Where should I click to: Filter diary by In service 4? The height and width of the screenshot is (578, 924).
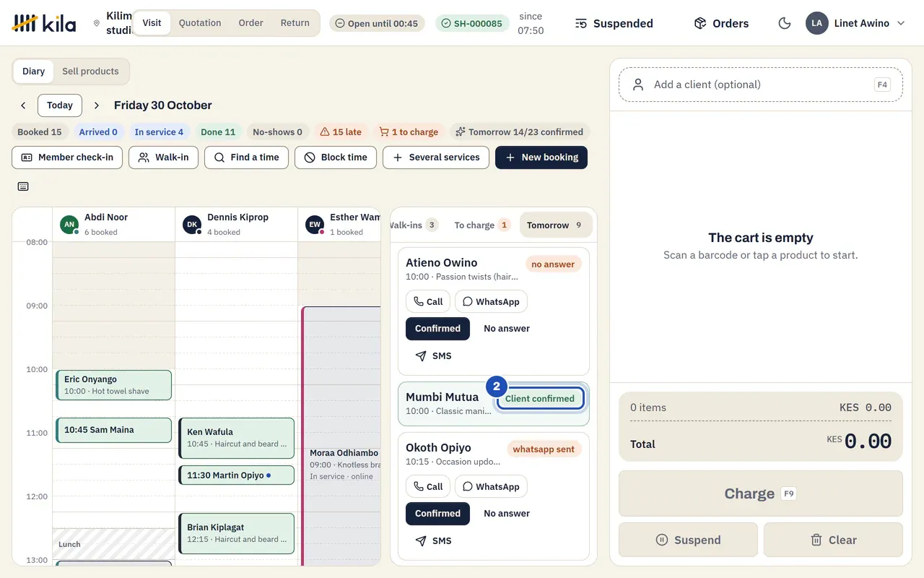click(x=159, y=132)
